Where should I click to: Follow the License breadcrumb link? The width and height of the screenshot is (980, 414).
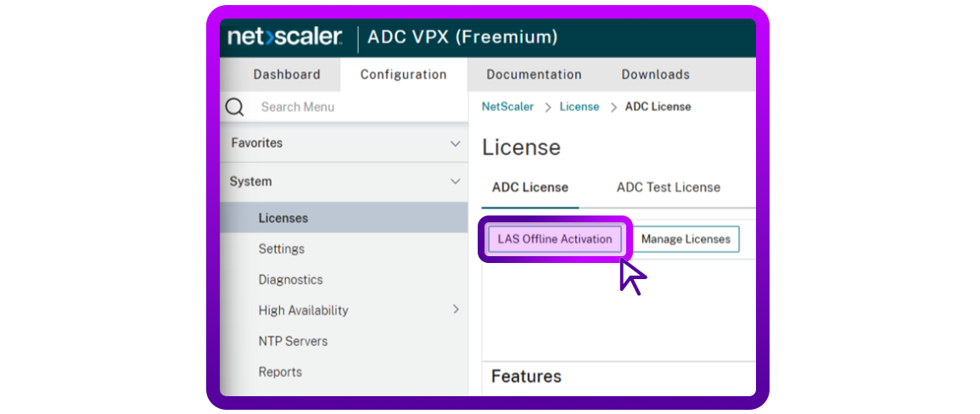[580, 107]
